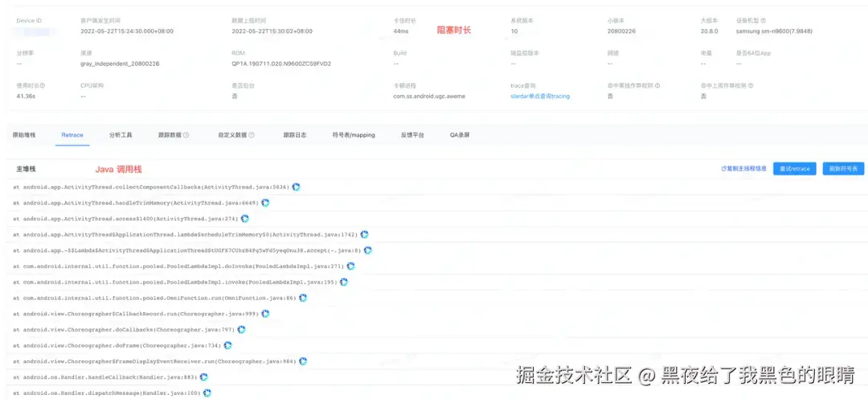
Task: Click help icon next to 设备机型 label
Action: point(764,20)
